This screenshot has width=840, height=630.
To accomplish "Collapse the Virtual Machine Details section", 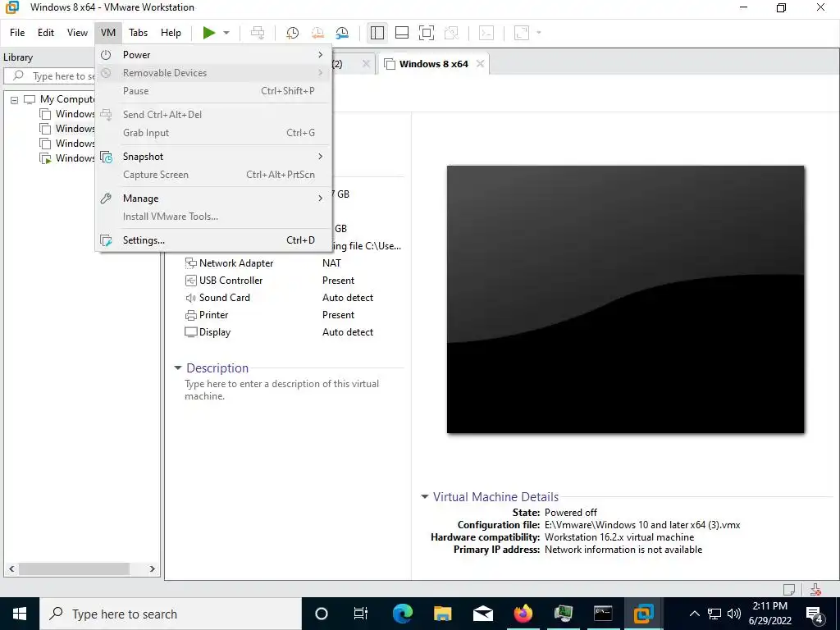I will (x=425, y=496).
